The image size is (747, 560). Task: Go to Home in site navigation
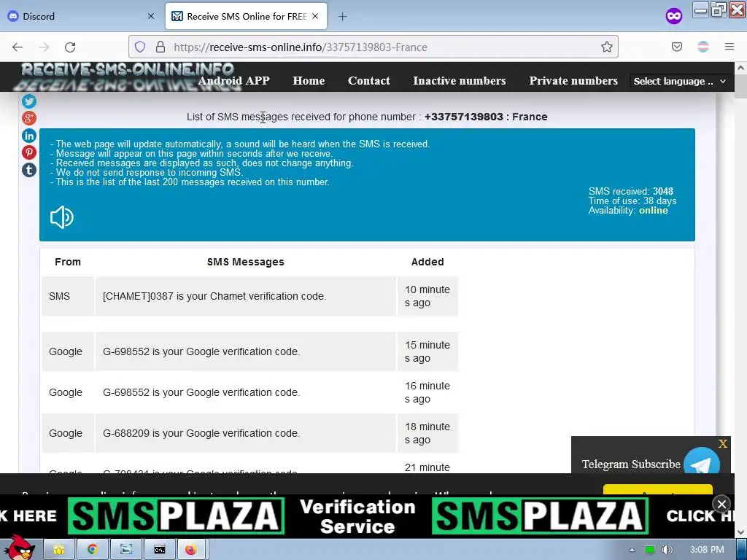coord(309,80)
